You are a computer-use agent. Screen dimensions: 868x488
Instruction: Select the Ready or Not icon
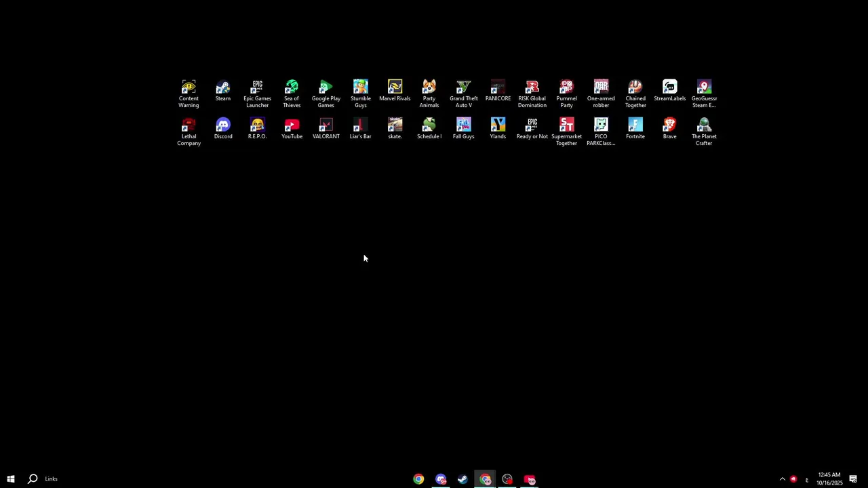coord(532,129)
